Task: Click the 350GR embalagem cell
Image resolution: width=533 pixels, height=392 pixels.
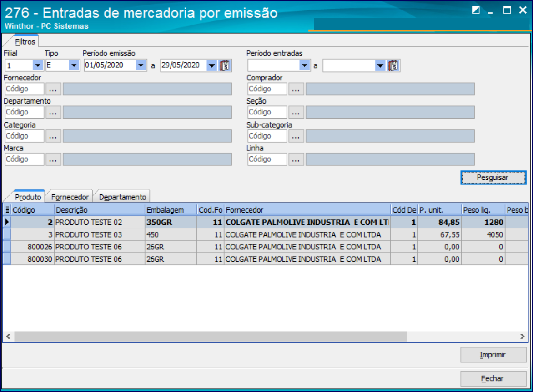Action: [x=171, y=222]
